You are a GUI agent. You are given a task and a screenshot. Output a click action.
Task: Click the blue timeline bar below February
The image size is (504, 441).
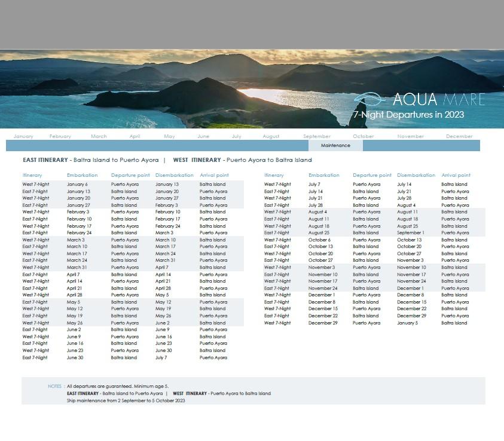(60, 146)
